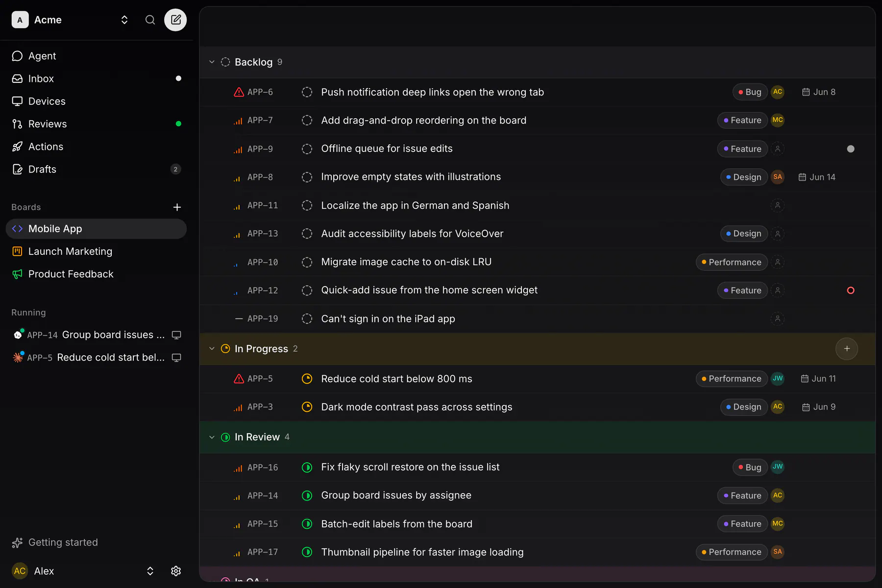Click the gray dot on APP-9 row
Image resolution: width=882 pixels, height=588 pixels.
pyautogui.click(x=851, y=149)
